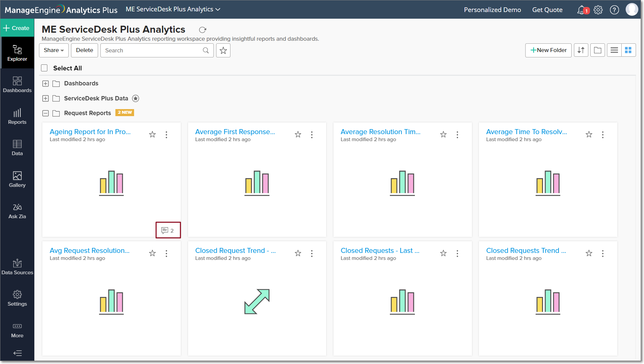Refresh the workspace with the reload icon
This screenshot has width=644, height=364.
202,30
